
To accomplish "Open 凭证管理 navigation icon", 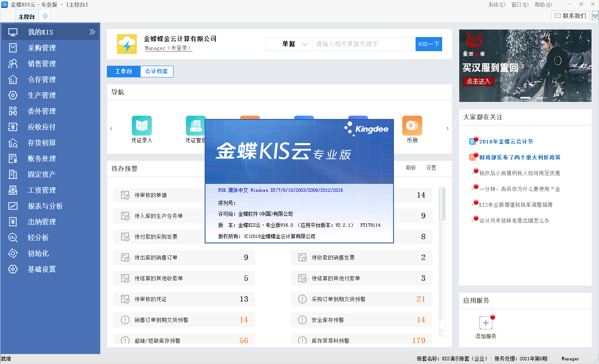I will click(x=196, y=126).
